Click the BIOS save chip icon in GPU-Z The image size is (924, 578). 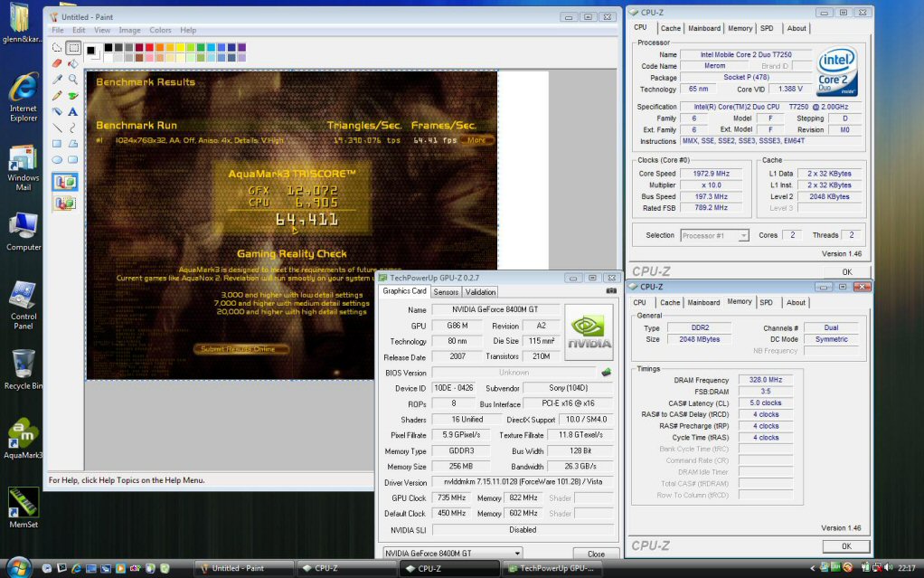(606, 372)
